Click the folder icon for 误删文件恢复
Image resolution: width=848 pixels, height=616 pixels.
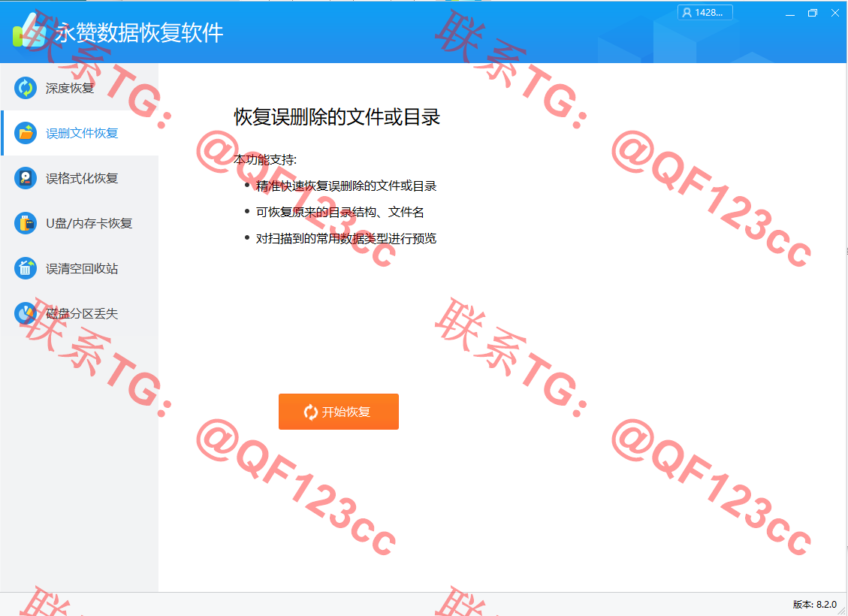coord(26,133)
